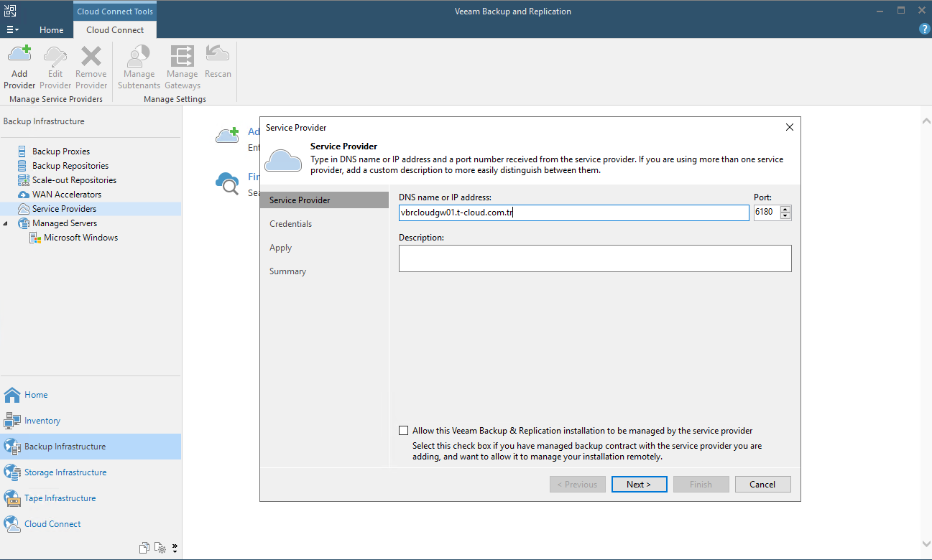This screenshot has height=560, width=932.
Task: Enable management by service provider checkbox
Action: tap(403, 431)
